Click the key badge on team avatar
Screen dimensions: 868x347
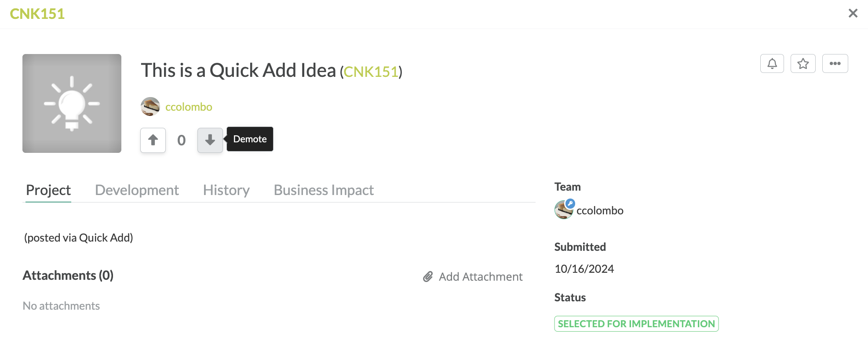click(570, 203)
